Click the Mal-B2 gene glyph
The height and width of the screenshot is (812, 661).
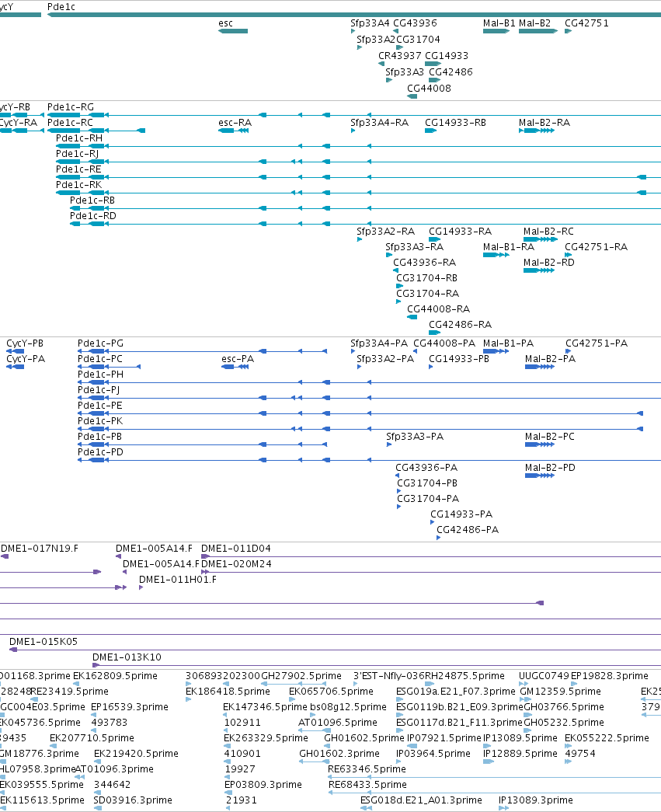[538, 31]
